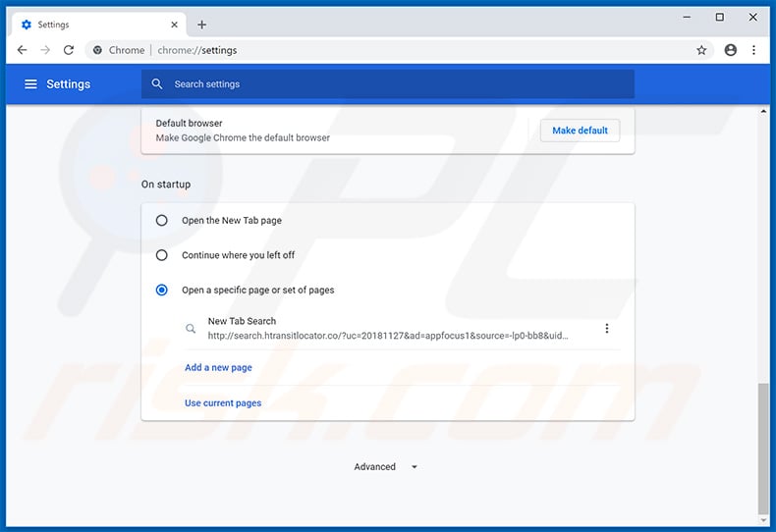Click the Settings gear tab icon
Screen dimensions: 776x532
click(27, 25)
